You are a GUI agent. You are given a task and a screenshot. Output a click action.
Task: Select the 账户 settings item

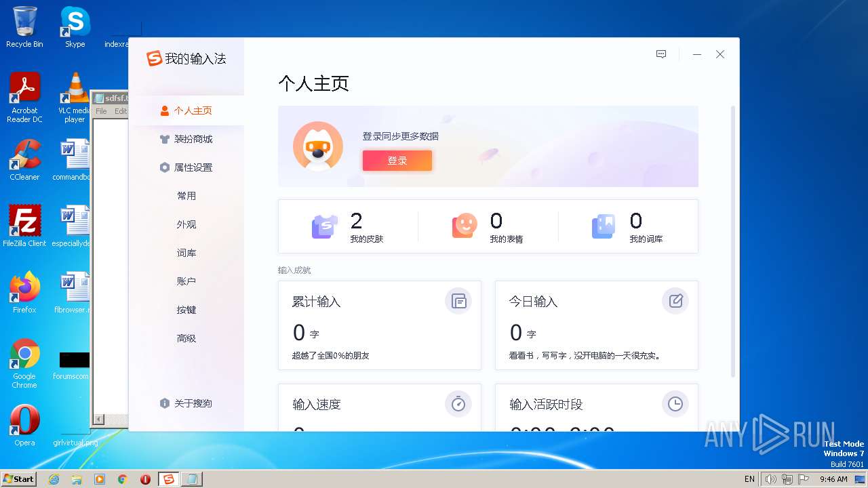click(186, 281)
